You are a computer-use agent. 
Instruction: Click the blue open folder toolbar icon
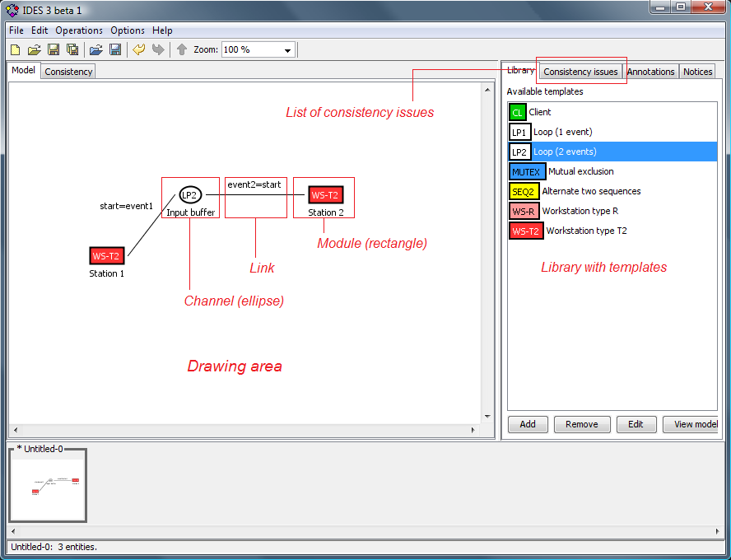coord(96,50)
